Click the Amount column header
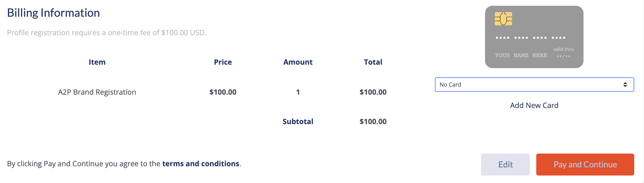 [298, 62]
